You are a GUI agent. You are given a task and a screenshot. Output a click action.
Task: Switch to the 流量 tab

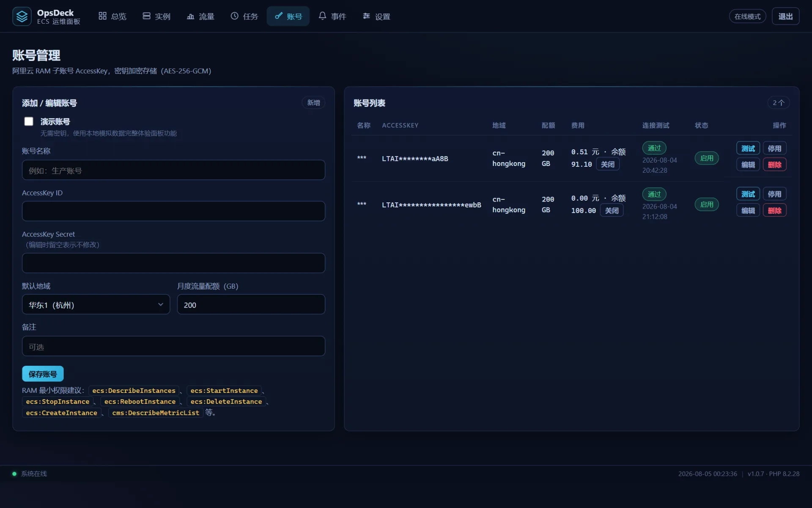tap(200, 16)
